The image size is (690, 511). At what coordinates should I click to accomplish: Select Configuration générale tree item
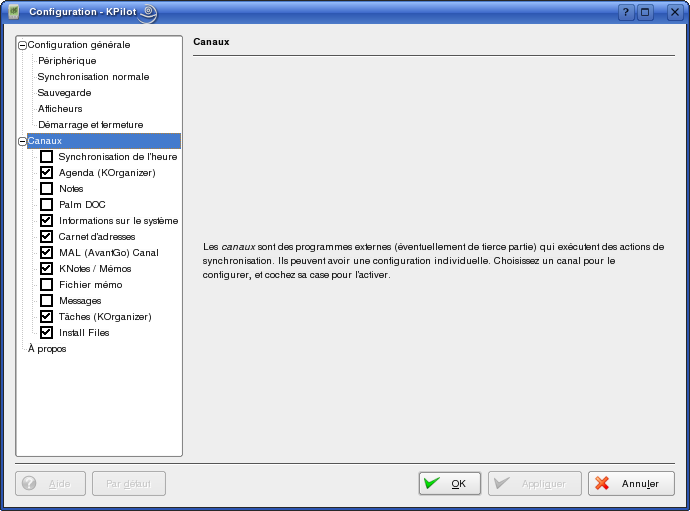(79, 45)
